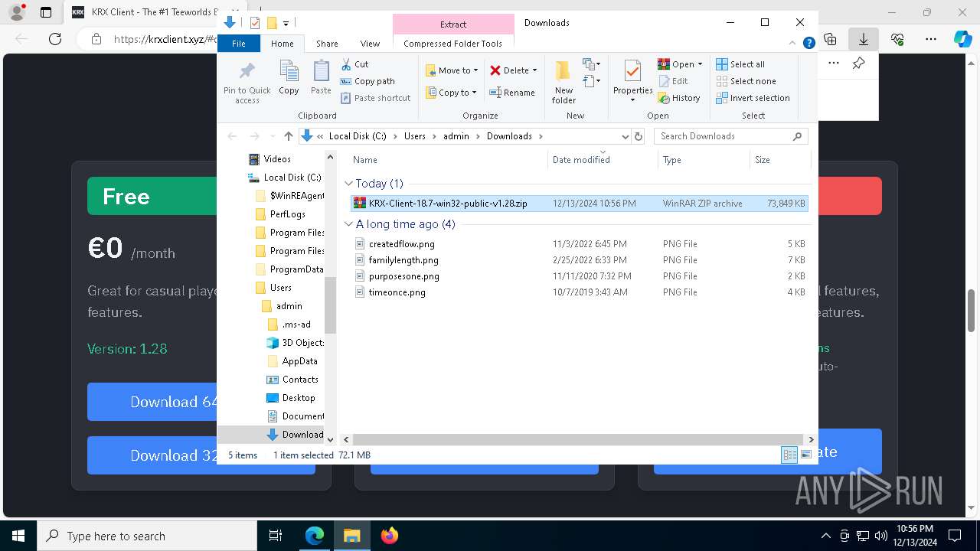Click the Rename ribbon command
Image resolution: width=980 pixels, height=551 pixels.
tap(512, 93)
